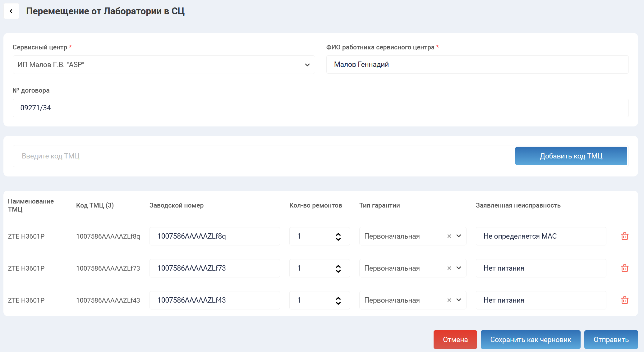Click Сохранить как черновик button

point(531,340)
